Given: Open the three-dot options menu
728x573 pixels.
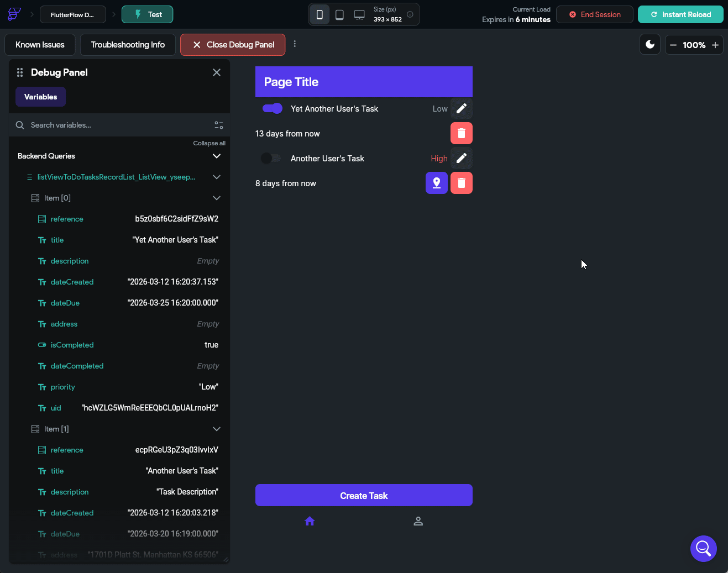Looking at the screenshot, I should (295, 44).
